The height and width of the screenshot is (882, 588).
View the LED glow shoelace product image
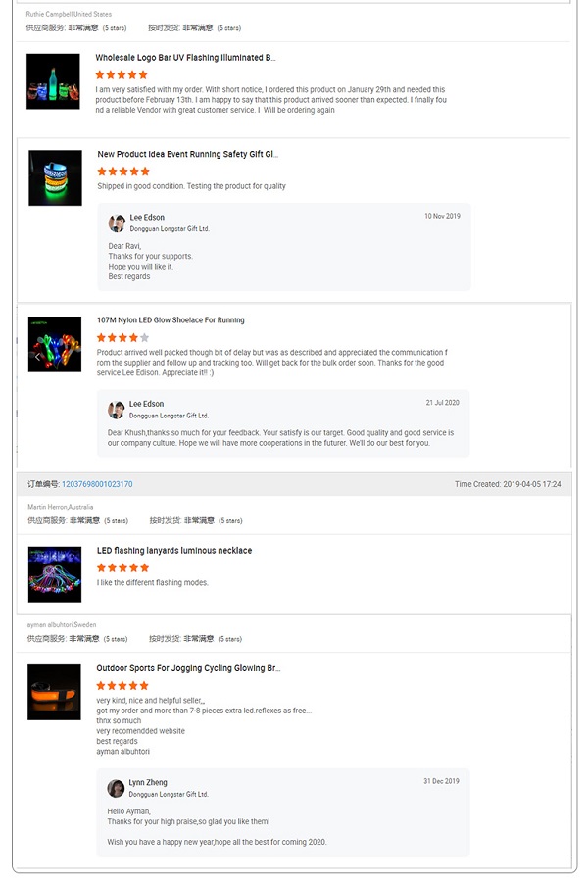pos(55,344)
